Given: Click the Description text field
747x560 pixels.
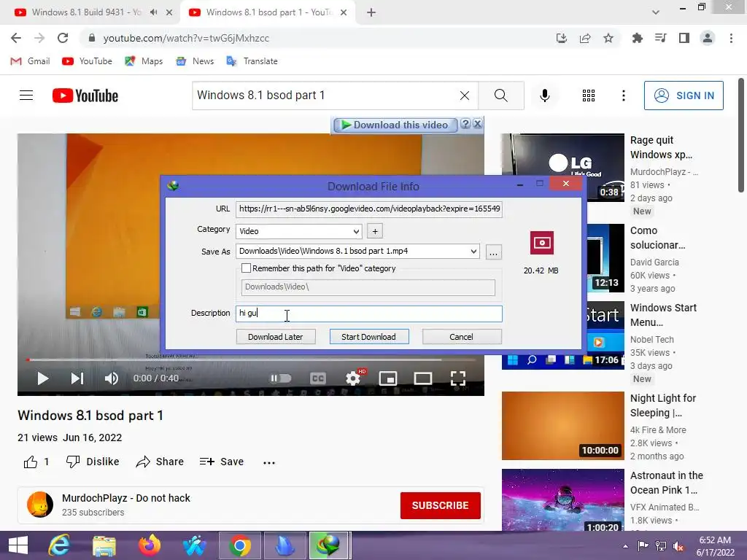Looking at the screenshot, I should [x=368, y=314].
